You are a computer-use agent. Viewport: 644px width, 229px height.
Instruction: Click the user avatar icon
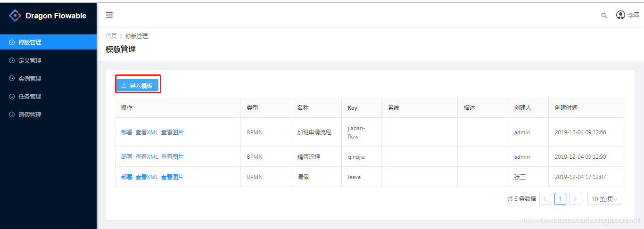point(620,15)
